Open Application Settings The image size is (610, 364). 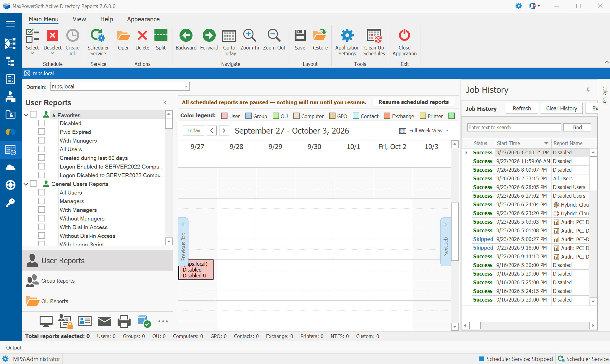coord(347,35)
